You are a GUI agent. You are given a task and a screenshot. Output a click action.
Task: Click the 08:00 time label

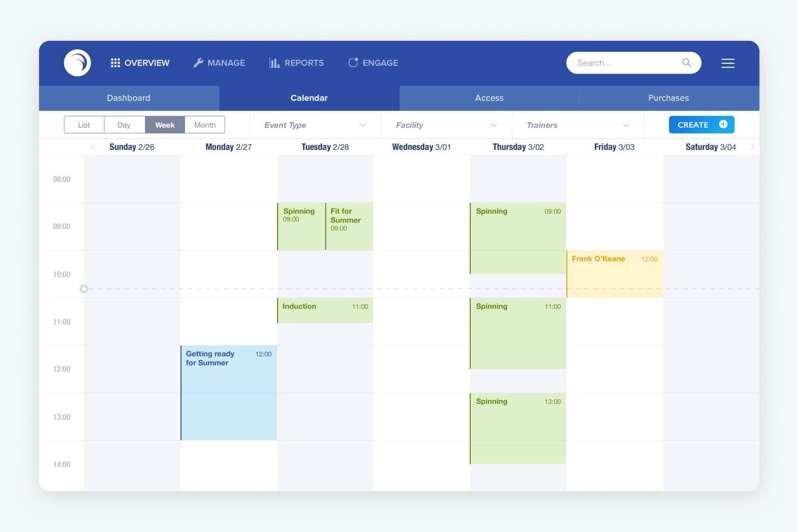(x=62, y=179)
